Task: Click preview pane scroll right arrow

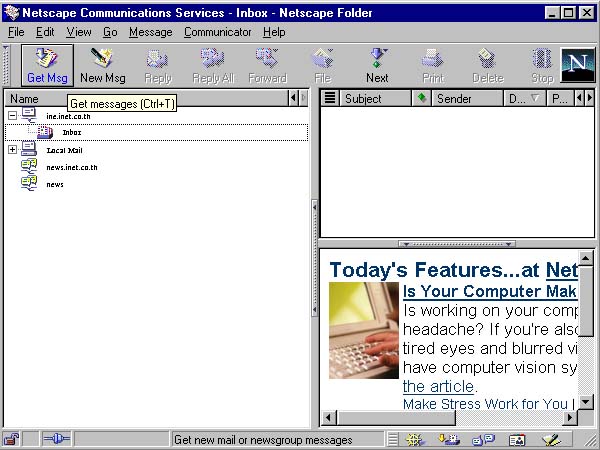Action: [x=570, y=417]
